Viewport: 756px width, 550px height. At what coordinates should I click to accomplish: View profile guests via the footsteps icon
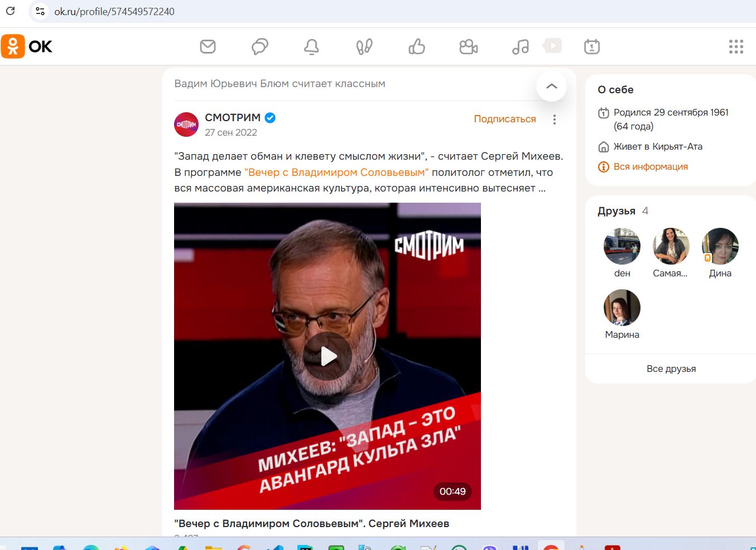coord(364,47)
